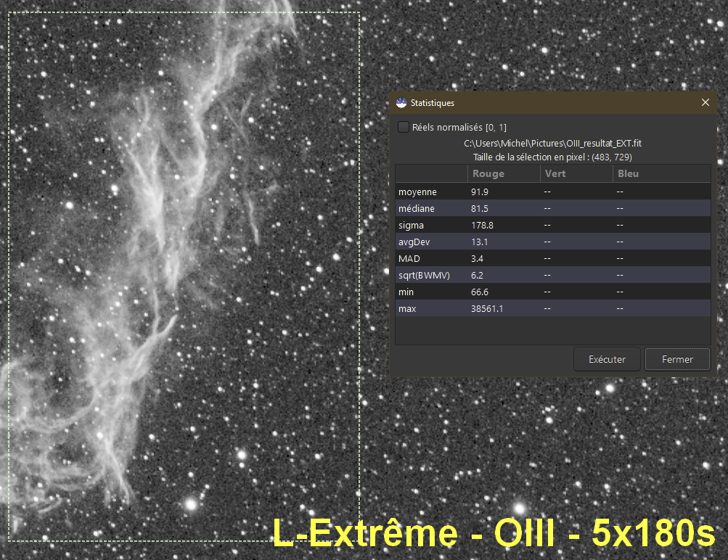
Task: Click the sigma value 178.8
Action: 482,225
